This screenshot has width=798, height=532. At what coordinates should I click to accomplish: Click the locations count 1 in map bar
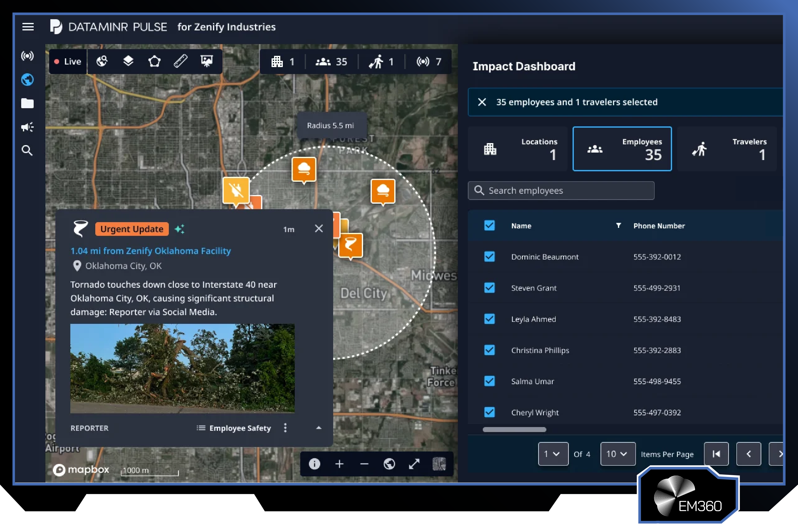click(283, 61)
